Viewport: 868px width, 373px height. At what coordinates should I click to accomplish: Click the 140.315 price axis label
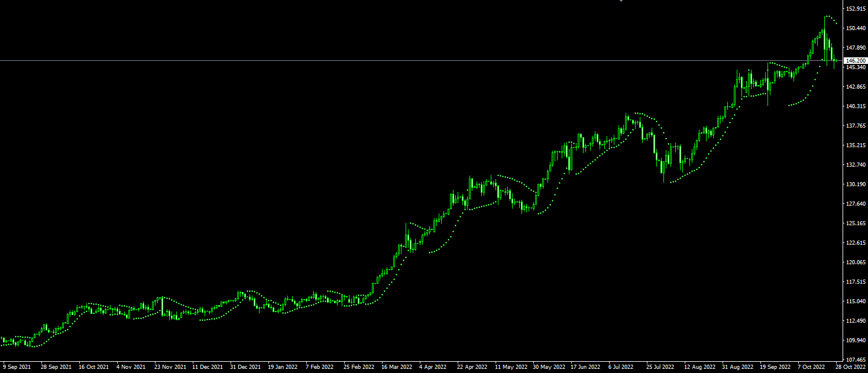856,106
